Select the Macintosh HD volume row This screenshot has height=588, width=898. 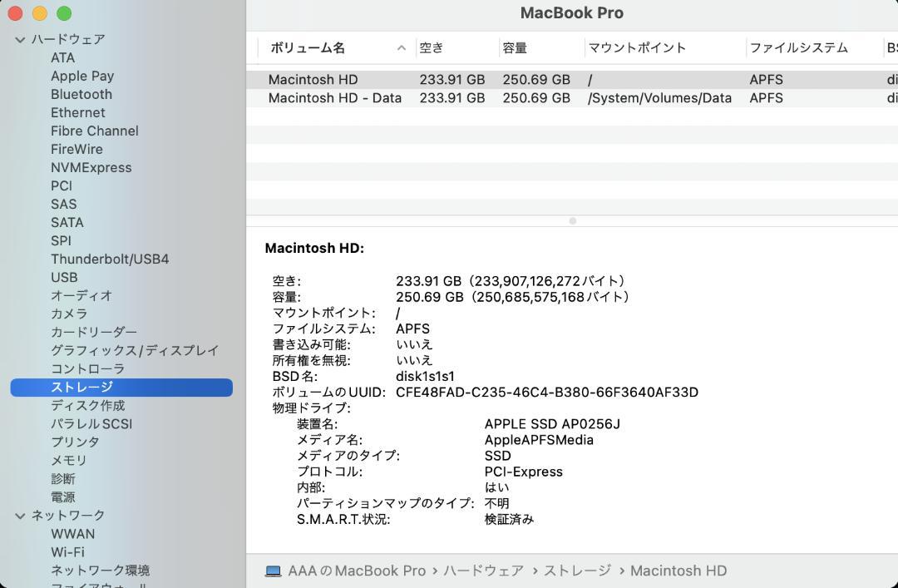click(x=572, y=80)
